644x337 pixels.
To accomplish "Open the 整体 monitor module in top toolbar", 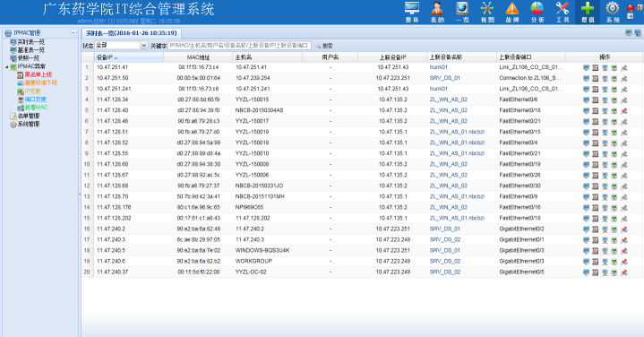I will (x=411, y=12).
